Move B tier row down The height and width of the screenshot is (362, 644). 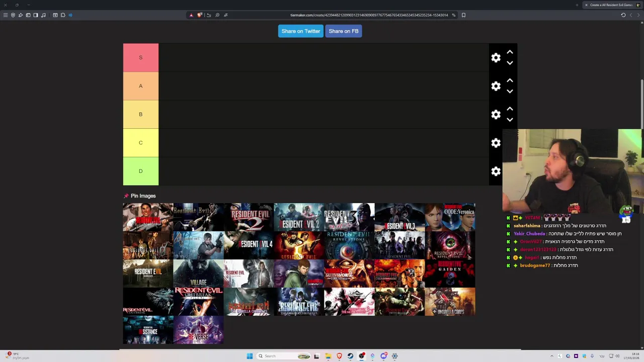tap(510, 120)
